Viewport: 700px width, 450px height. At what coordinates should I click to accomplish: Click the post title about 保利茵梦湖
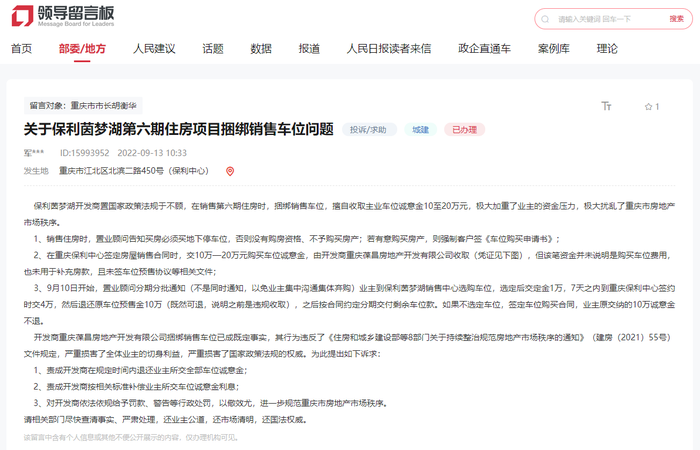click(x=179, y=129)
